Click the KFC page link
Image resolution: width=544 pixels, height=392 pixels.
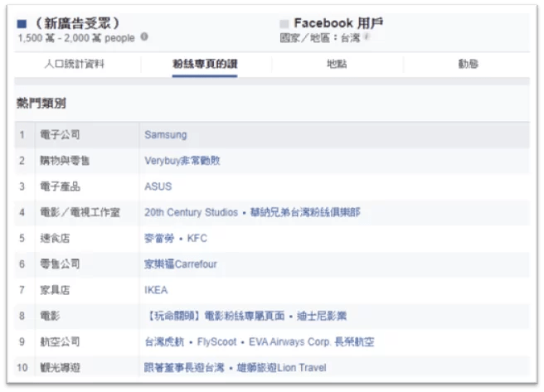point(197,238)
